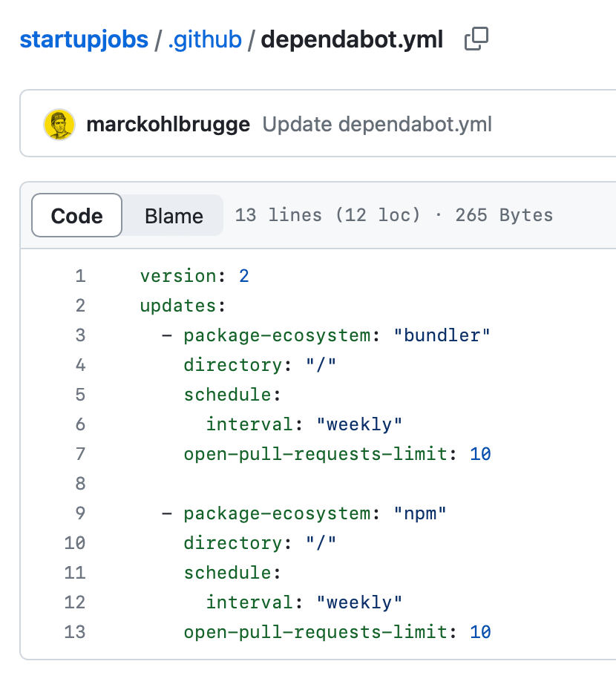Switch to the Code view tab
Screen dimensions: 616x687
pyautogui.click(x=76, y=216)
